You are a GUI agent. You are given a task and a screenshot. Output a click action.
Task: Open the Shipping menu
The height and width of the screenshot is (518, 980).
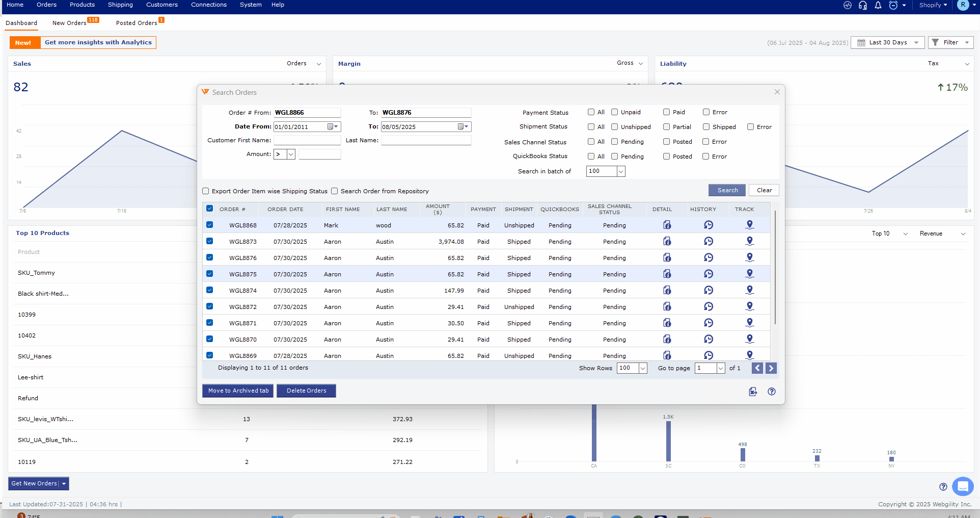click(120, 5)
